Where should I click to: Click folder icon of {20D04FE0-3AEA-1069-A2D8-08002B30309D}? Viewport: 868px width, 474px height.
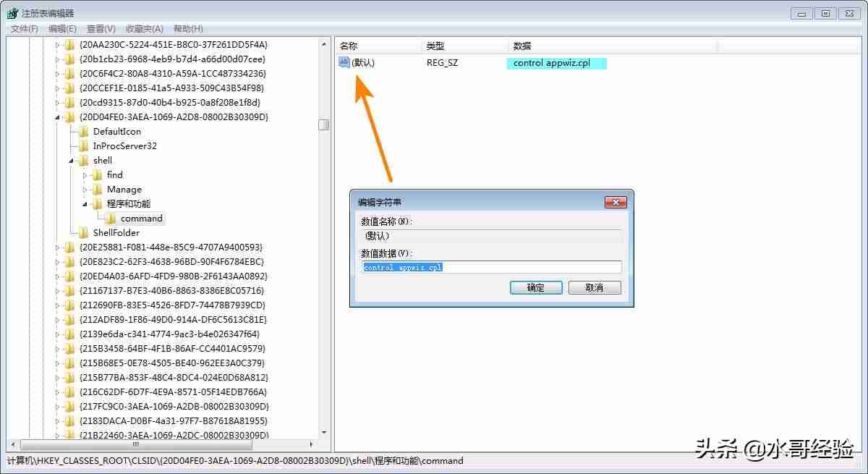(x=70, y=117)
